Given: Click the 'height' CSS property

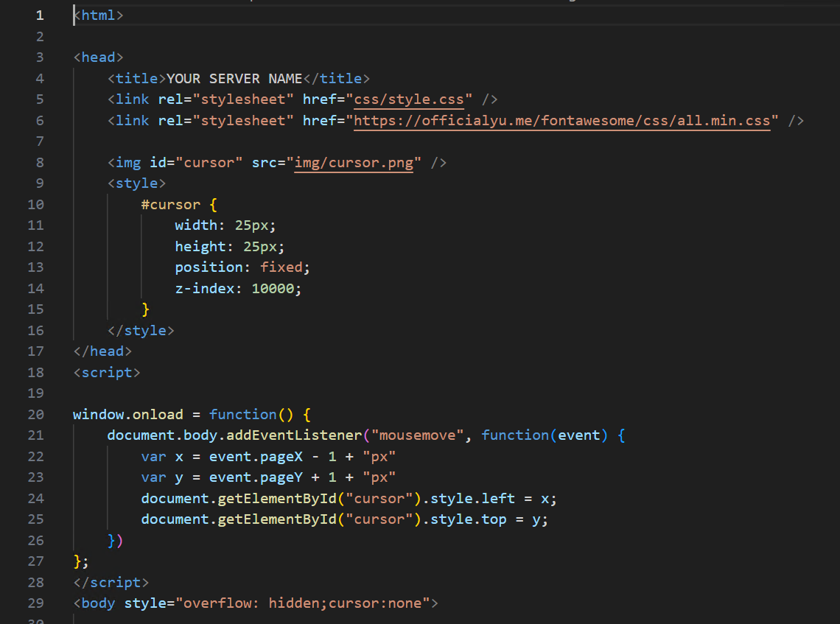Looking at the screenshot, I should pyautogui.click(x=200, y=246).
